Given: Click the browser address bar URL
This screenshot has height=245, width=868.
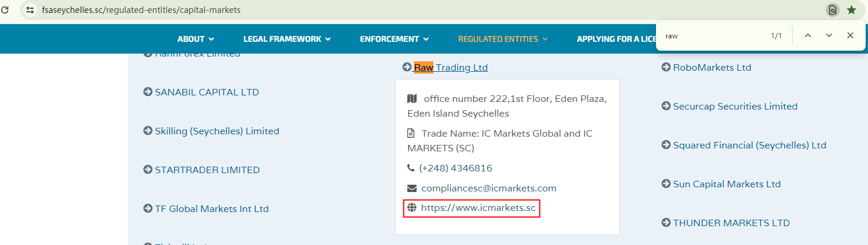Looking at the screenshot, I should pyautogui.click(x=141, y=10).
